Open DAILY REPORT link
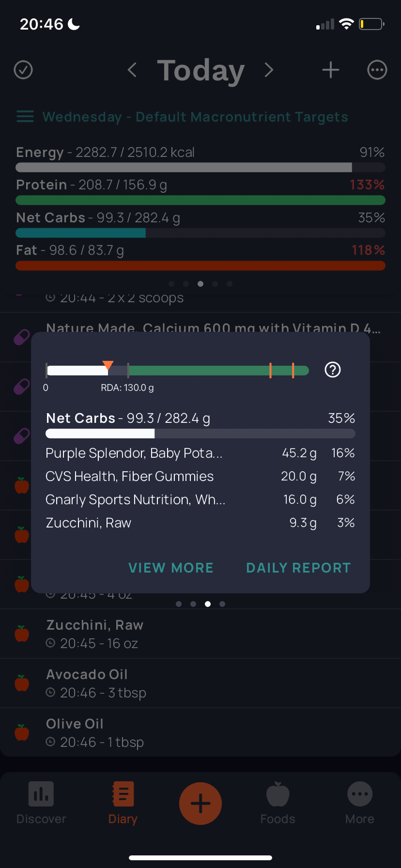 click(299, 568)
